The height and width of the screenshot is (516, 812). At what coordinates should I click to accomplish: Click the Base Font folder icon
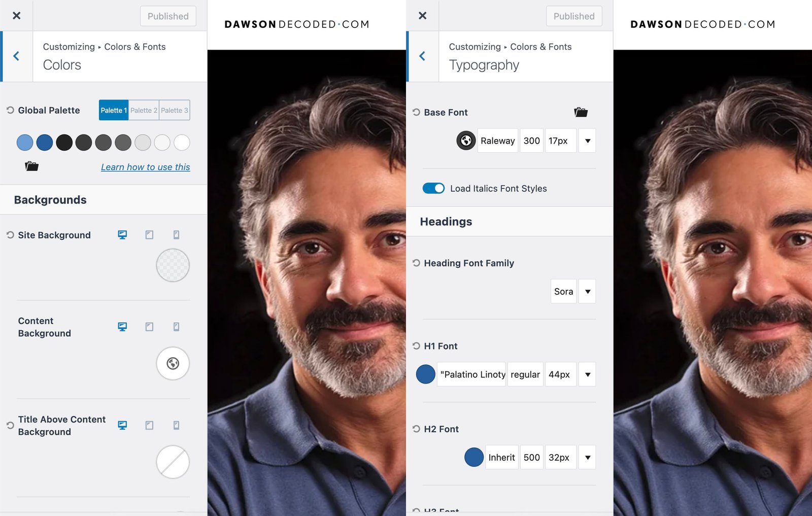point(581,112)
